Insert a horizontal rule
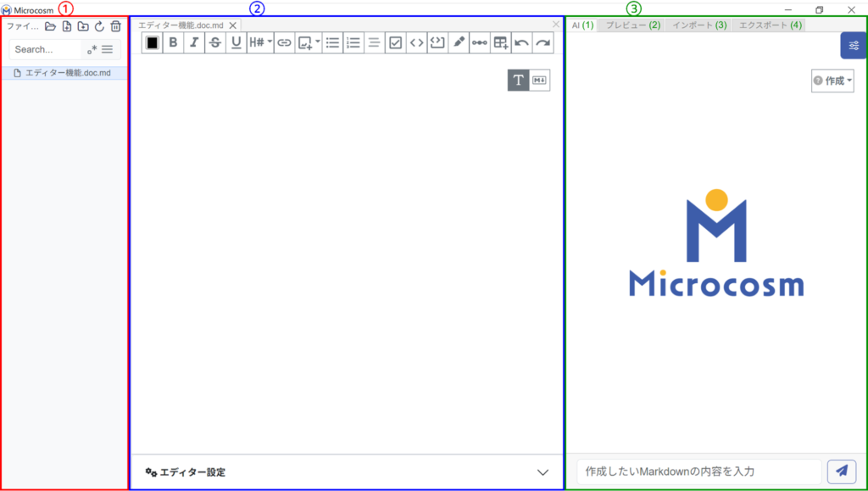Image resolution: width=868 pixels, height=491 pixels. tap(480, 42)
